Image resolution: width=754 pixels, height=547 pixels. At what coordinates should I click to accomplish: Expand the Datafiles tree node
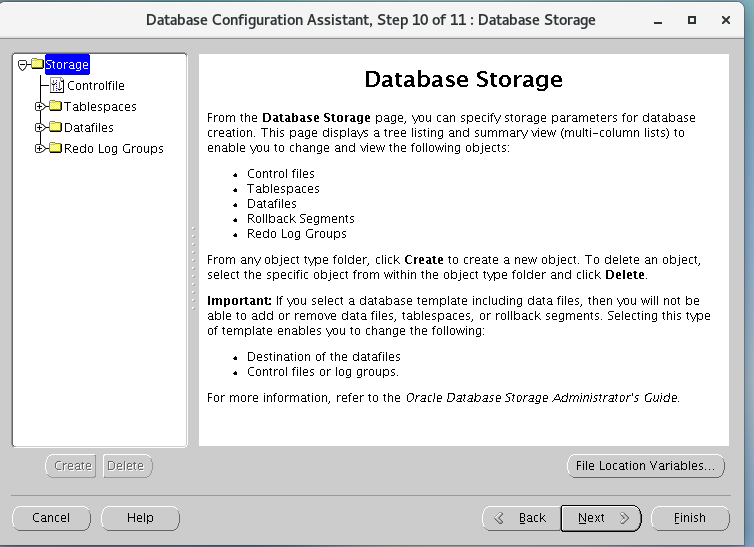coord(40,128)
